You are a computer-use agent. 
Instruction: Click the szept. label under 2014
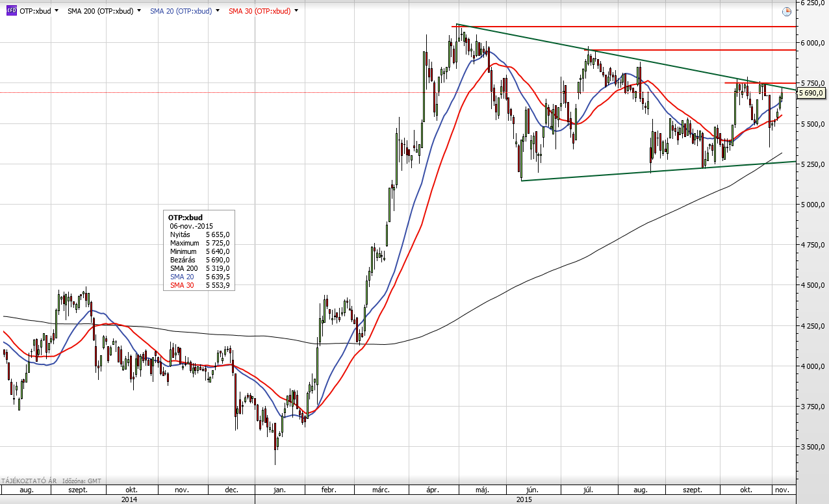[77, 490]
